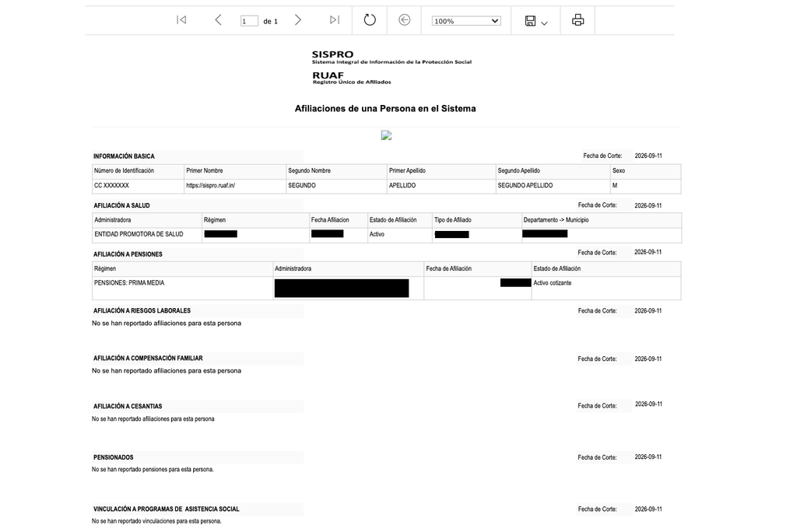797x532 pixels.
Task: Expand the export format arrow beside the save icon
Action: [544, 23]
